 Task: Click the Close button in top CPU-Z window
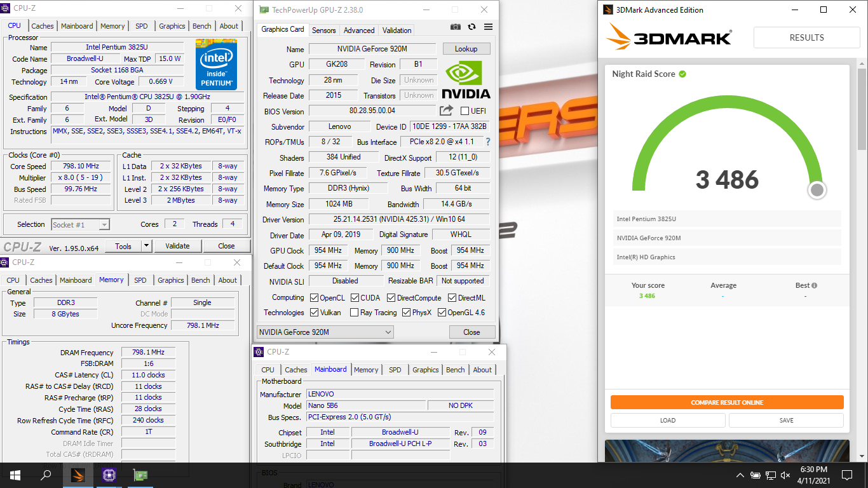point(226,246)
